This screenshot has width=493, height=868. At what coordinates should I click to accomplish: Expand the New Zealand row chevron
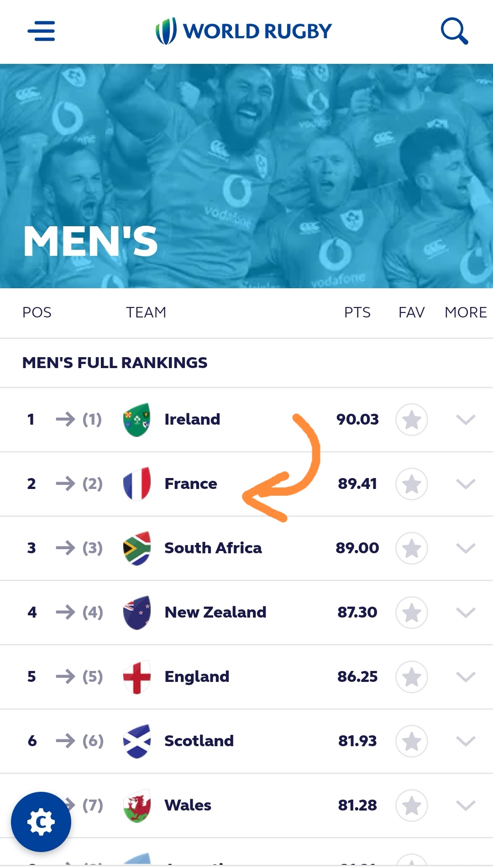click(x=466, y=613)
